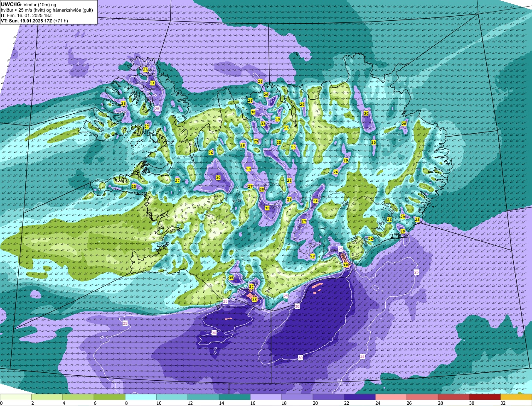
Task: Select the 14–16 m/s dark teal legend swatch
Action: (x=234, y=397)
